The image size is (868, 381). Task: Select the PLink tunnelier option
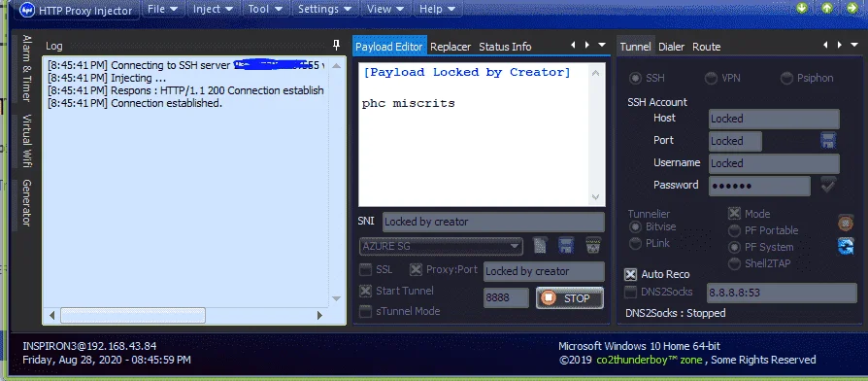pyautogui.click(x=635, y=243)
